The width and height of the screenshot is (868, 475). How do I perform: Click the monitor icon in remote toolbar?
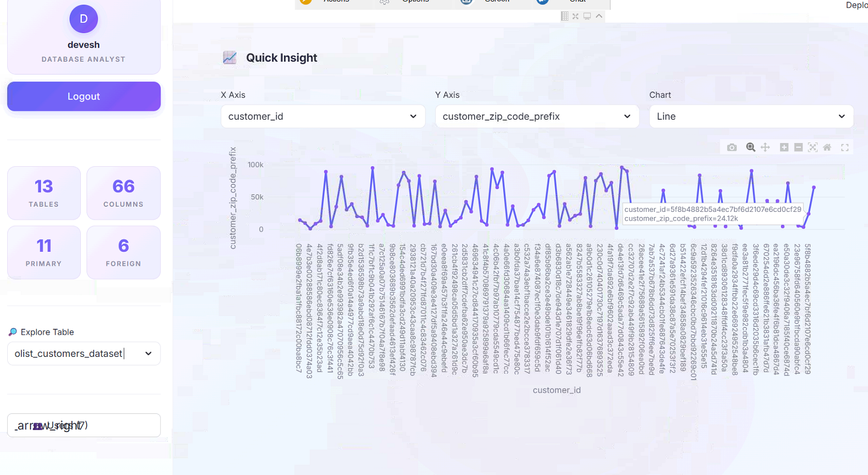click(587, 16)
